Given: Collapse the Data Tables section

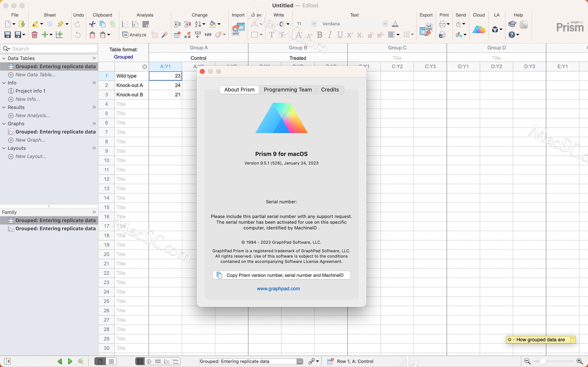Looking at the screenshot, I should [x=4, y=58].
